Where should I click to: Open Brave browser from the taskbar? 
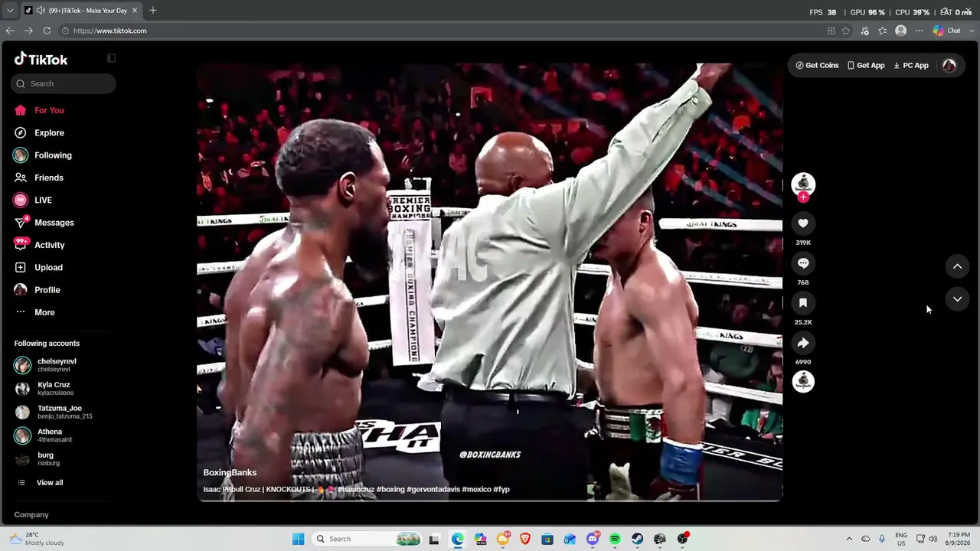coord(525,539)
